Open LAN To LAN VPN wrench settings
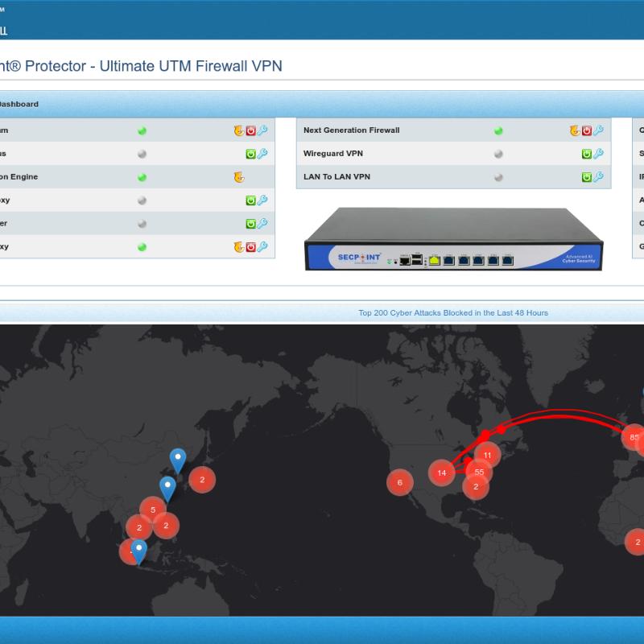This screenshot has width=644, height=644. click(x=598, y=176)
